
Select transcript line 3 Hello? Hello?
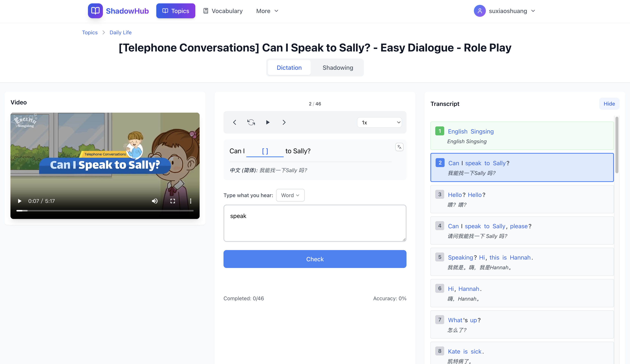[522, 199]
